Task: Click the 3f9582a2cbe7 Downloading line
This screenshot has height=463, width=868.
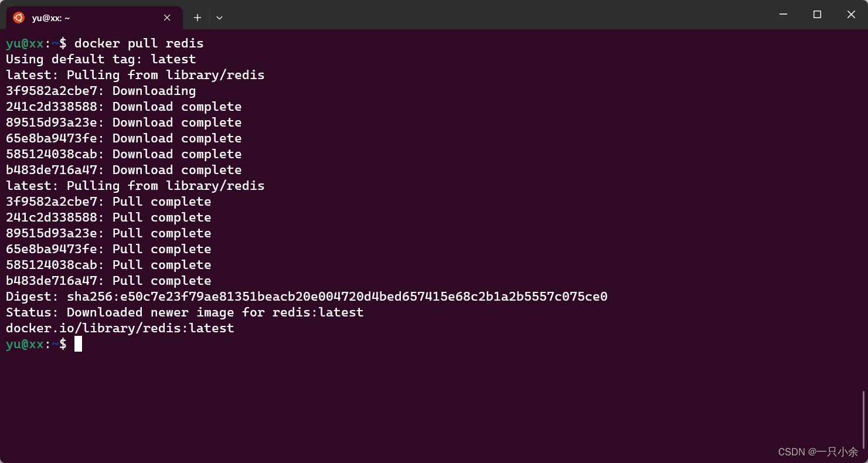Action: point(101,91)
